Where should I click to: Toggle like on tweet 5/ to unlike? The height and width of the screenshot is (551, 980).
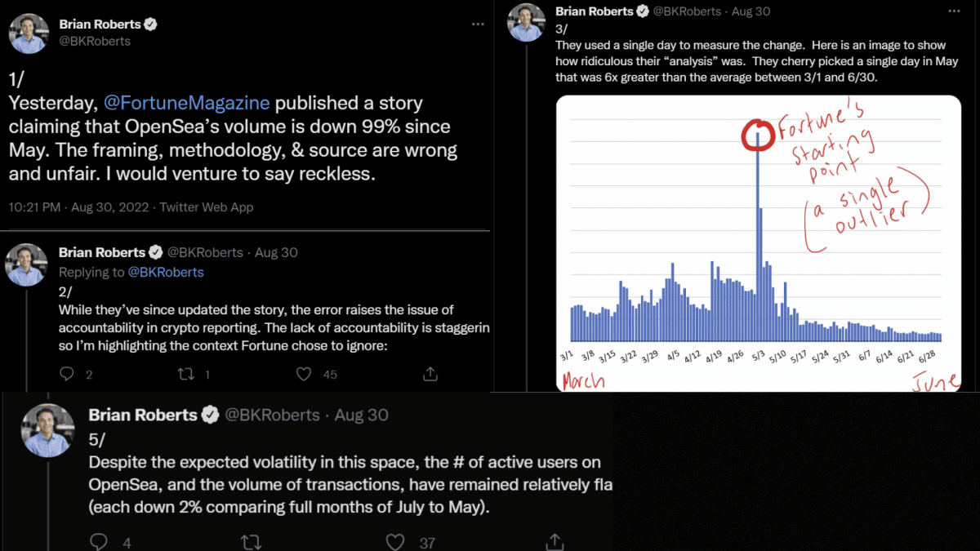[x=395, y=541]
